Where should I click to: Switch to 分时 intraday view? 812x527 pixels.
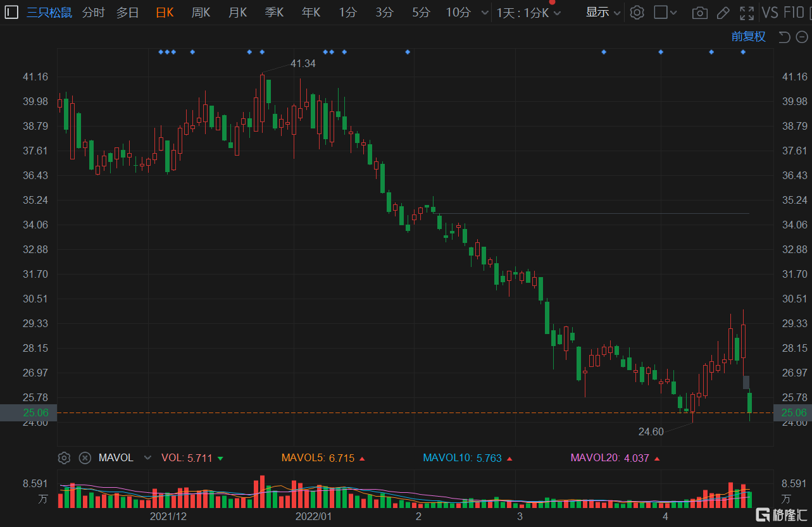click(93, 13)
